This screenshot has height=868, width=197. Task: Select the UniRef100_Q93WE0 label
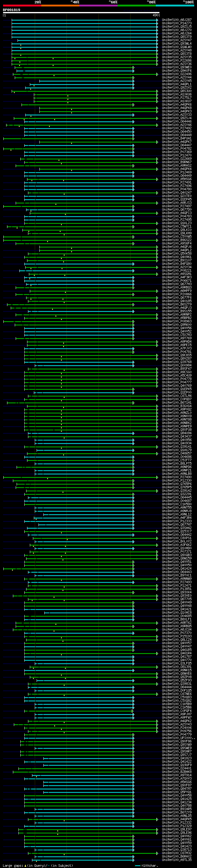point(177,67)
